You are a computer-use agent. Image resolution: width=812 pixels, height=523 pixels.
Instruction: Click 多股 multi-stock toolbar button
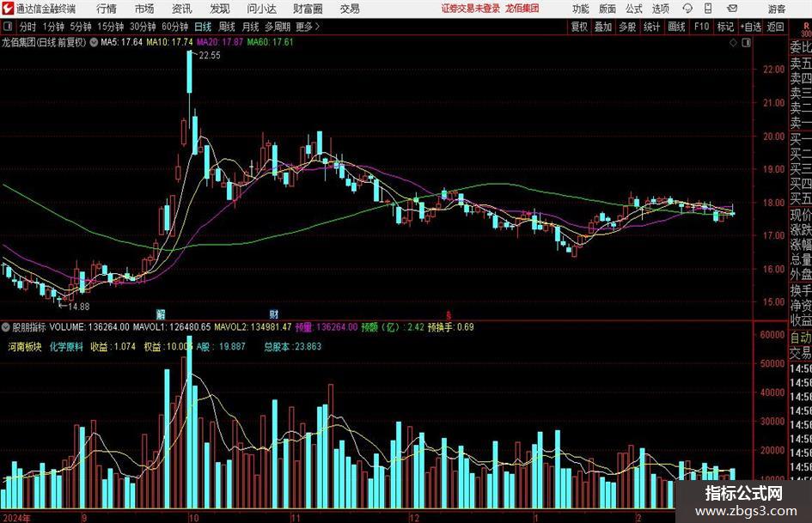[x=627, y=27]
